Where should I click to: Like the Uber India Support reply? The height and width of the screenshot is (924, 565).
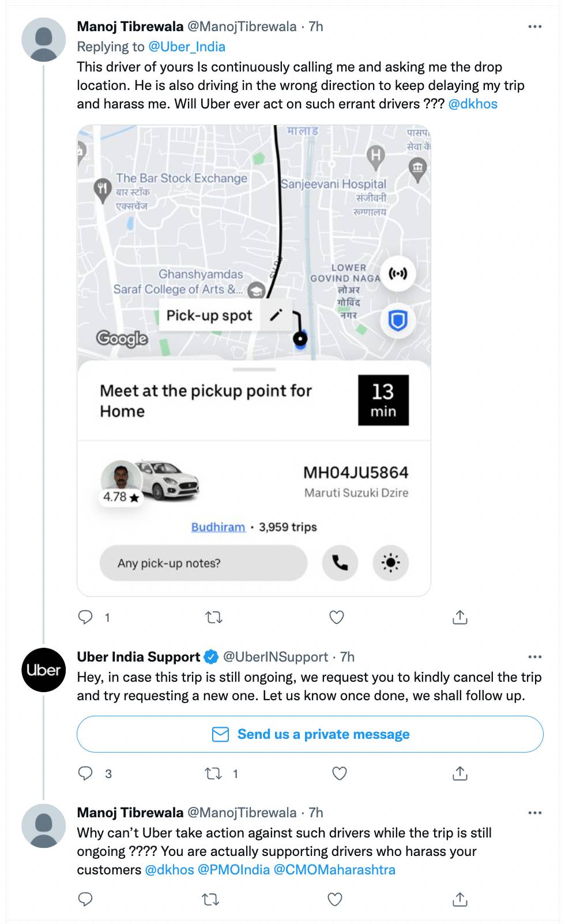(340, 773)
